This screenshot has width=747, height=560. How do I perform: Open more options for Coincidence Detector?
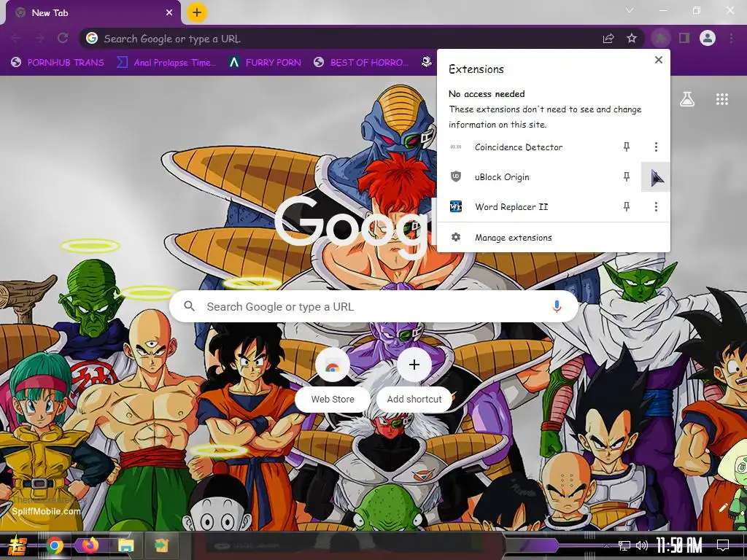coord(656,147)
